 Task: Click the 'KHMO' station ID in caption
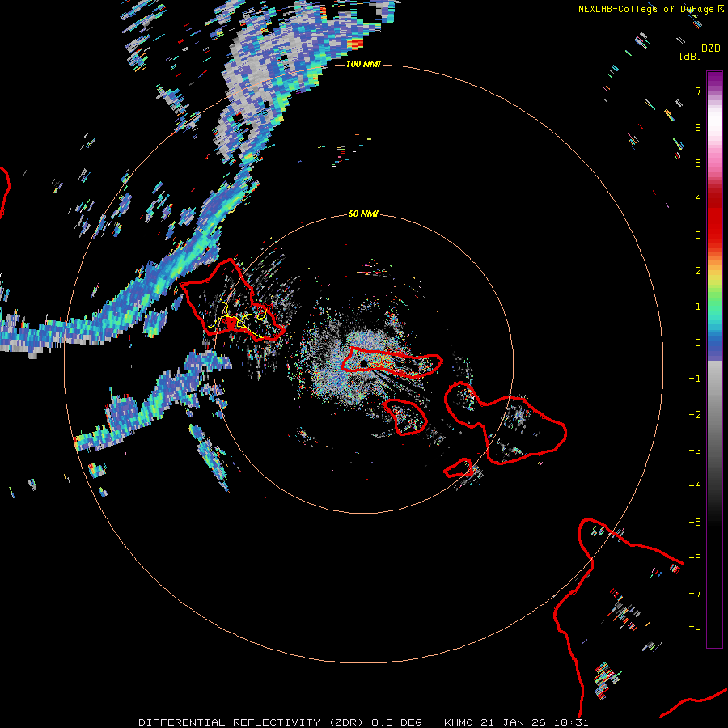point(459,722)
